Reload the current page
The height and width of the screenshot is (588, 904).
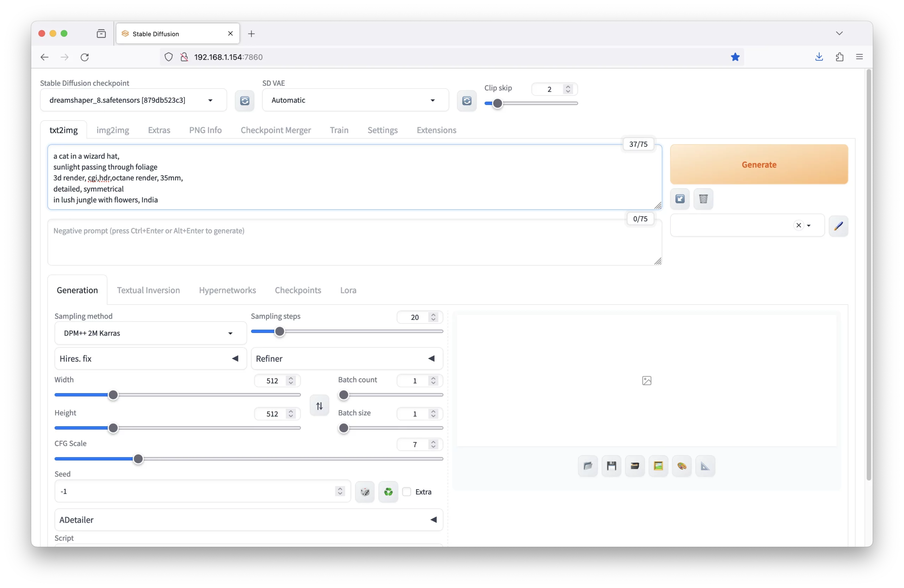pos(85,57)
